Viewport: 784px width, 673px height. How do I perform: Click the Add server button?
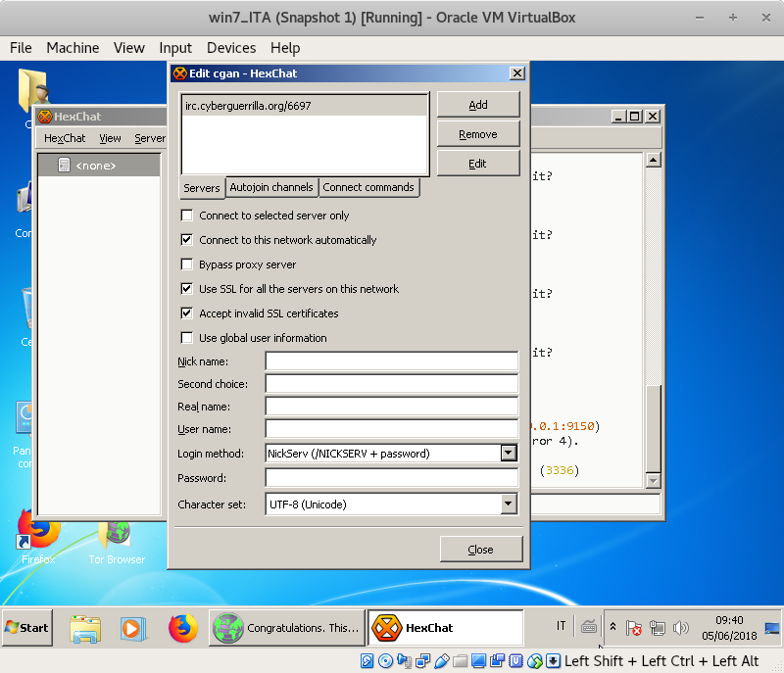(478, 105)
